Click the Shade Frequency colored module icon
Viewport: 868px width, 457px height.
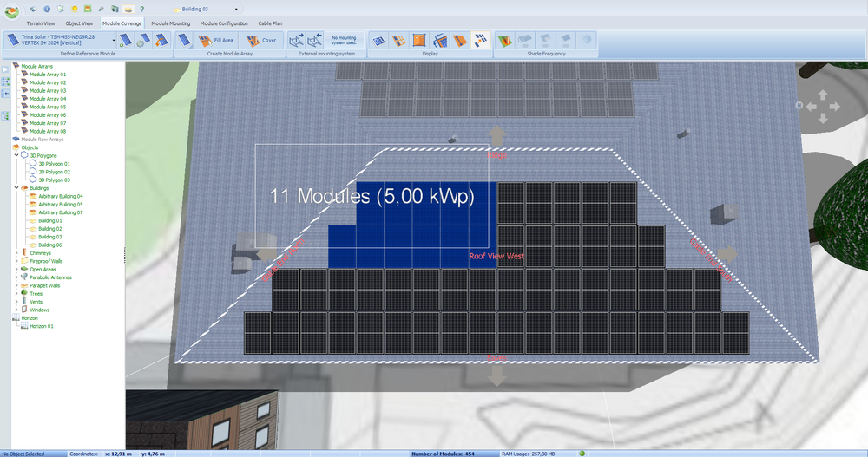[x=503, y=40]
